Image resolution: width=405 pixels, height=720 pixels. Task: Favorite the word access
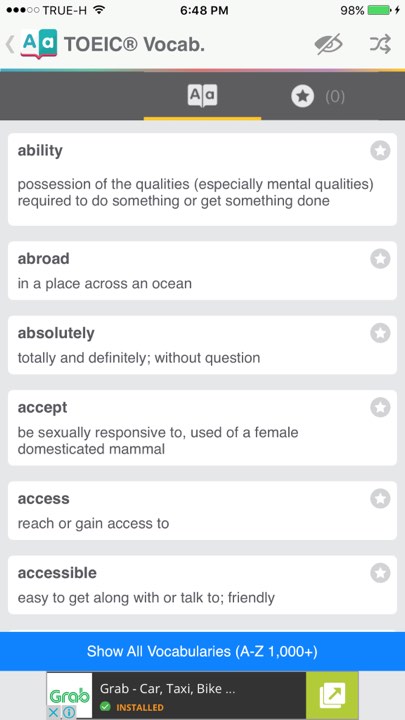(x=380, y=499)
